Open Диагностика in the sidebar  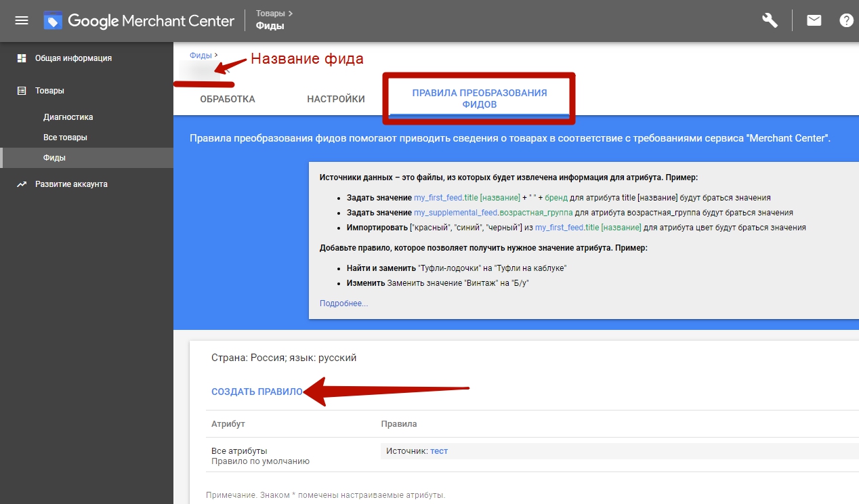68,117
